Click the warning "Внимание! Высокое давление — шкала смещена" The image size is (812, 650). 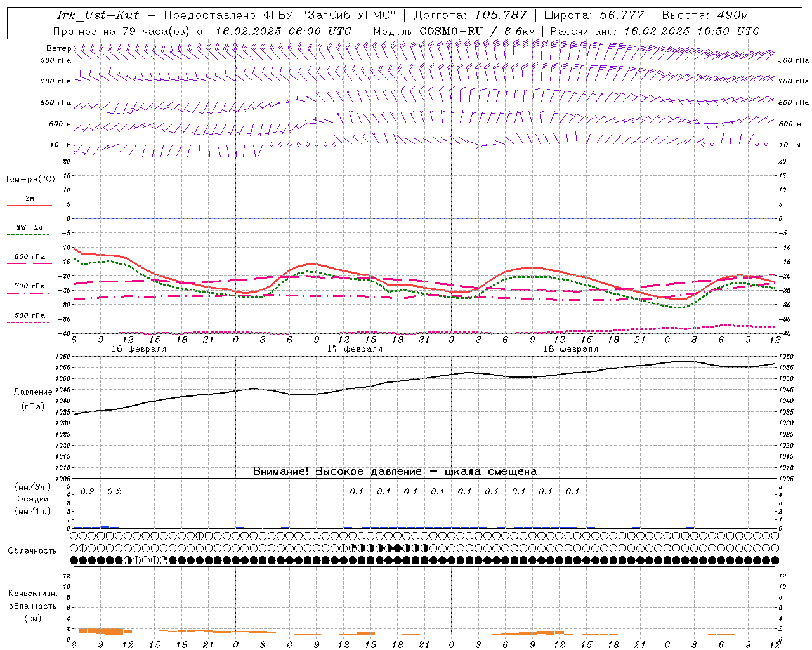tap(395, 471)
